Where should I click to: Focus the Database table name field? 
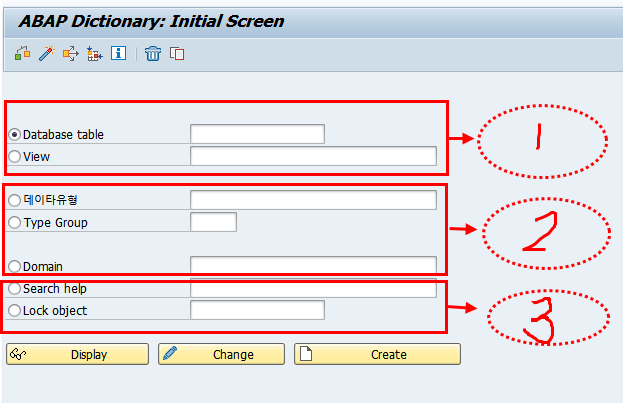(257, 134)
